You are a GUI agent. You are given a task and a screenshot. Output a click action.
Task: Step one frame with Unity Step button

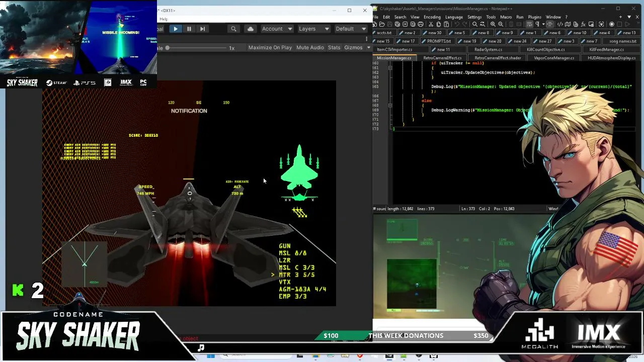click(x=202, y=29)
